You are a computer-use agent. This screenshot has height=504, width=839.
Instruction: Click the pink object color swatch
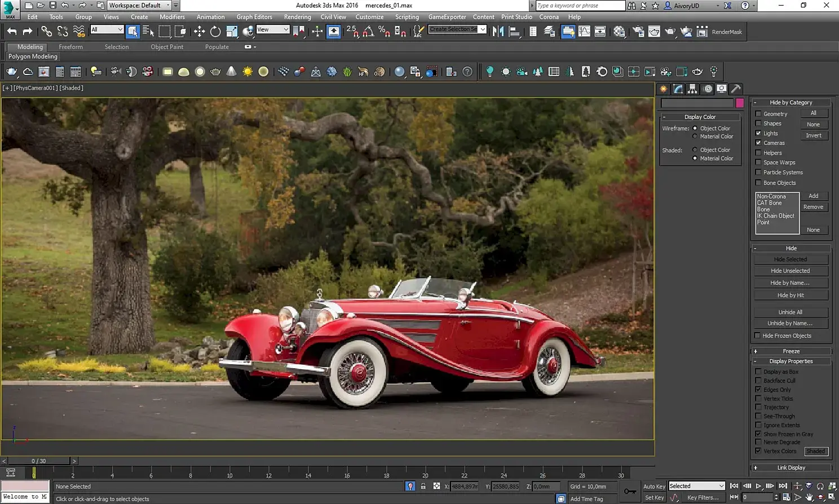(x=740, y=103)
